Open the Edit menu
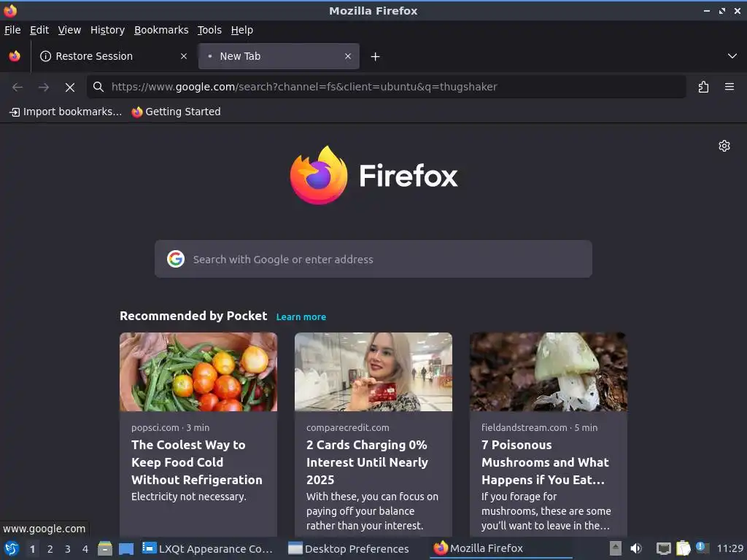747x560 pixels. [x=39, y=30]
